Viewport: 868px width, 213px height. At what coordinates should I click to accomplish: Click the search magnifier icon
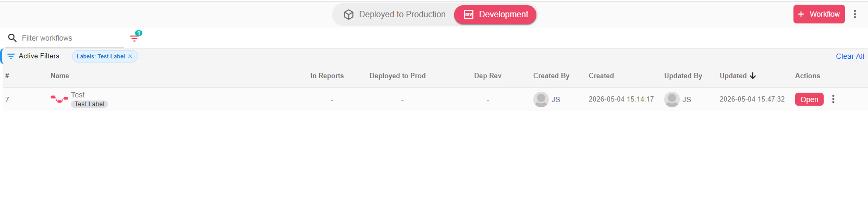[13, 38]
